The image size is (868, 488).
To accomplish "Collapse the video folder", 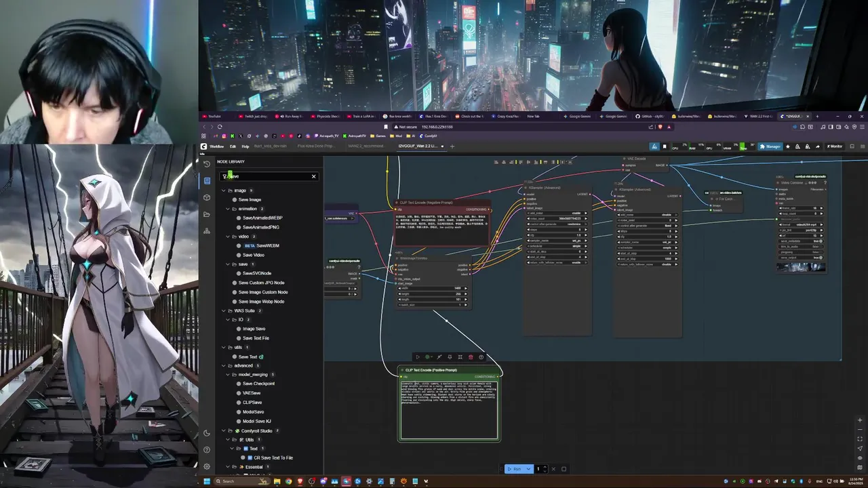I will click(227, 237).
